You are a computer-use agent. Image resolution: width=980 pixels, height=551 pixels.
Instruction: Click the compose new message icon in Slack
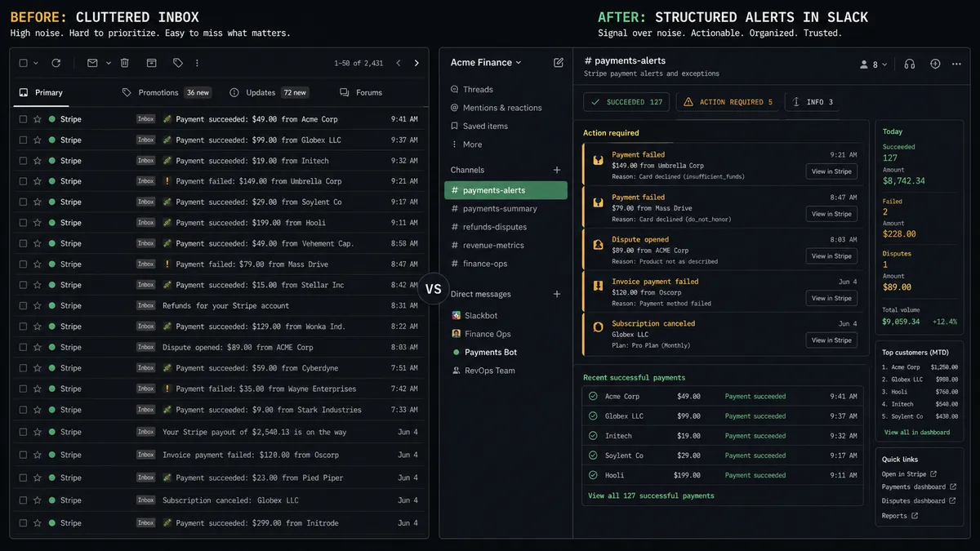pyautogui.click(x=559, y=62)
